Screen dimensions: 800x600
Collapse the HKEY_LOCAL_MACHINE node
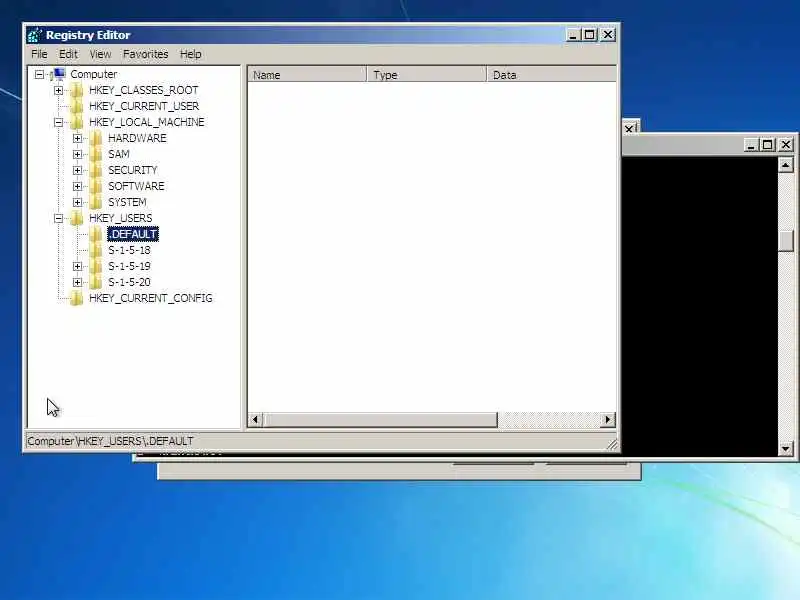[58, 122]
